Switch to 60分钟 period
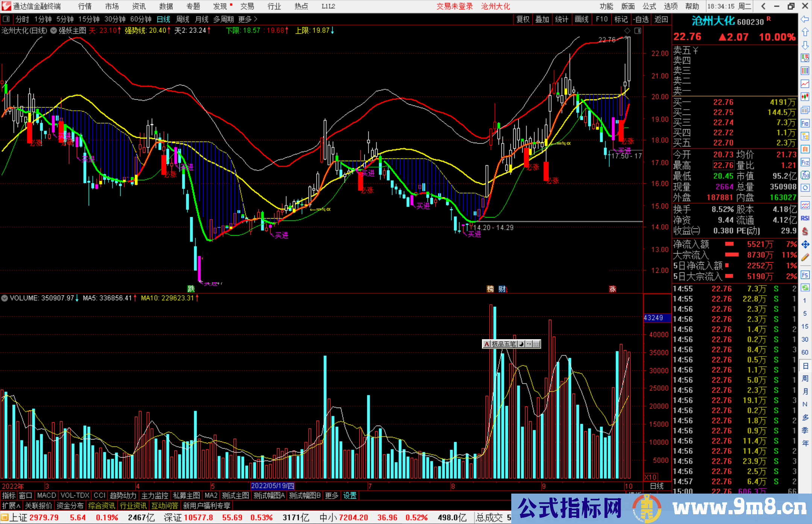The width and height of the screenshot is (812, 524). tap(141, 19)
